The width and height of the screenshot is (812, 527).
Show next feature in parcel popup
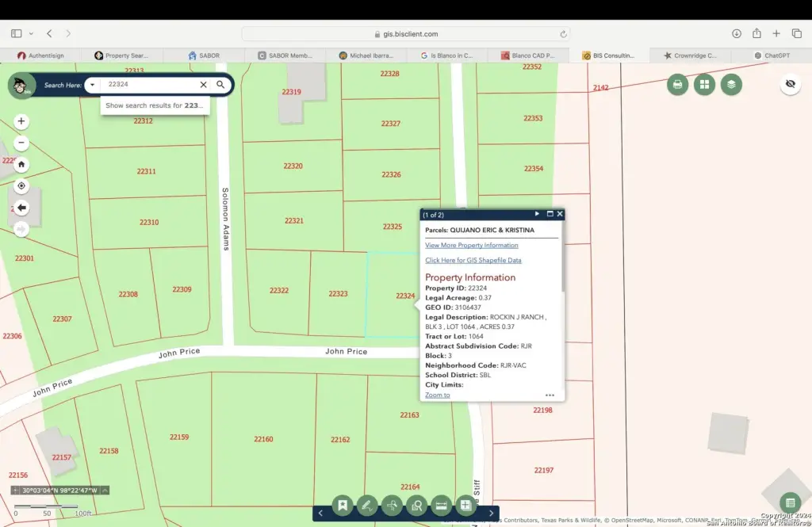537,214
